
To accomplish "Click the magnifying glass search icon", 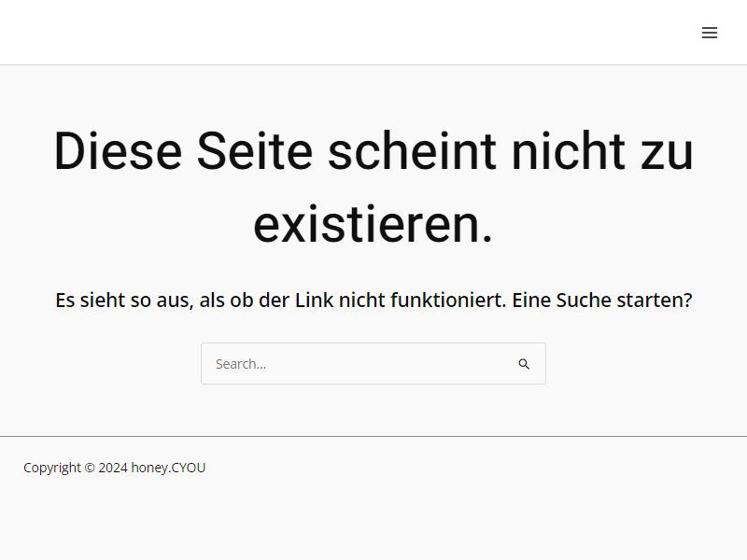I will 524,364.
